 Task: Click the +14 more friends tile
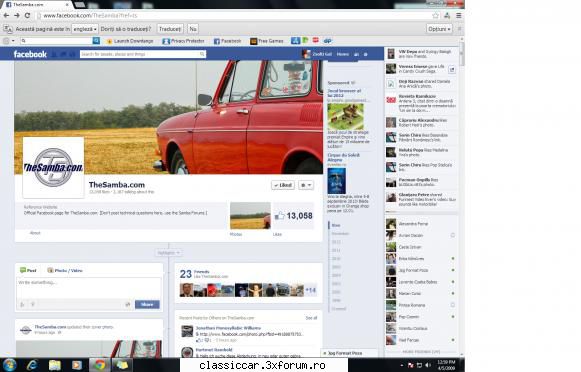pyautogui.click(x=310, y=290)
